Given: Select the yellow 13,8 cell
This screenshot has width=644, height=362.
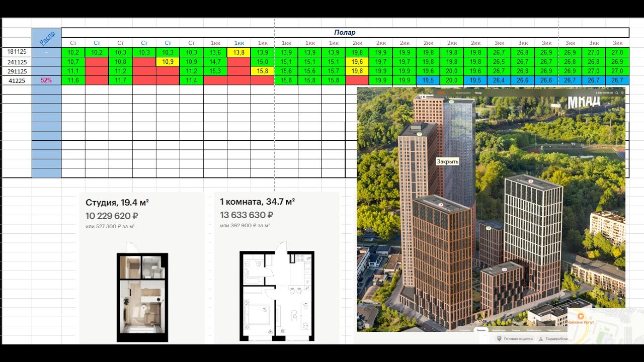Looking at the screenshot, I should point(239,52).
